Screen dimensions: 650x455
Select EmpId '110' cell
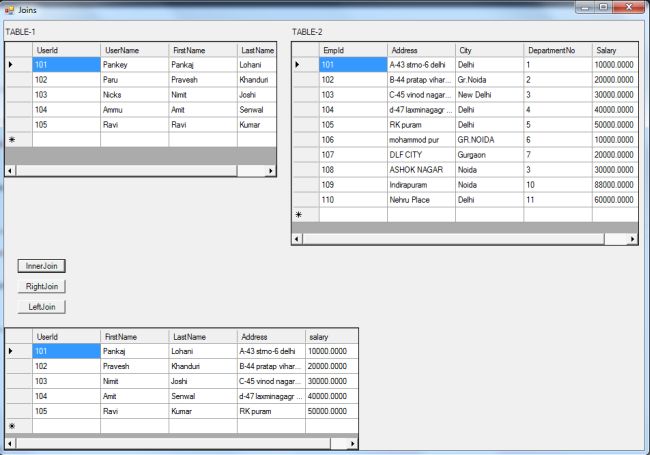click(353, 199)
